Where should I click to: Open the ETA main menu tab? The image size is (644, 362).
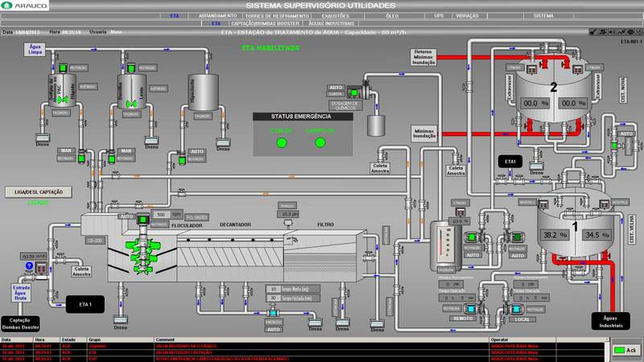point(175,16)
